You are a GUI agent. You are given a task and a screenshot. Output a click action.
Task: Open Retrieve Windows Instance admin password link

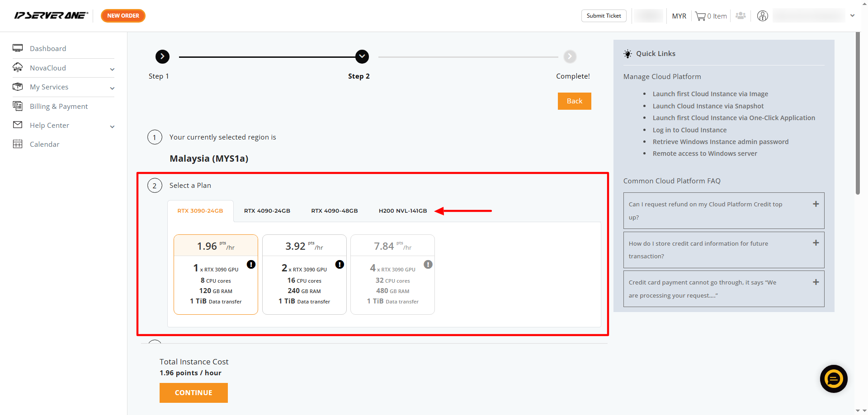(x=721, y=142)
